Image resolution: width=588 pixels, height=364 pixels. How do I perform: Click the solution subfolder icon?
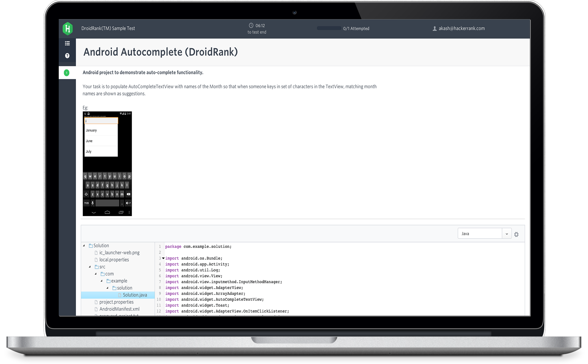click(114, 288)
